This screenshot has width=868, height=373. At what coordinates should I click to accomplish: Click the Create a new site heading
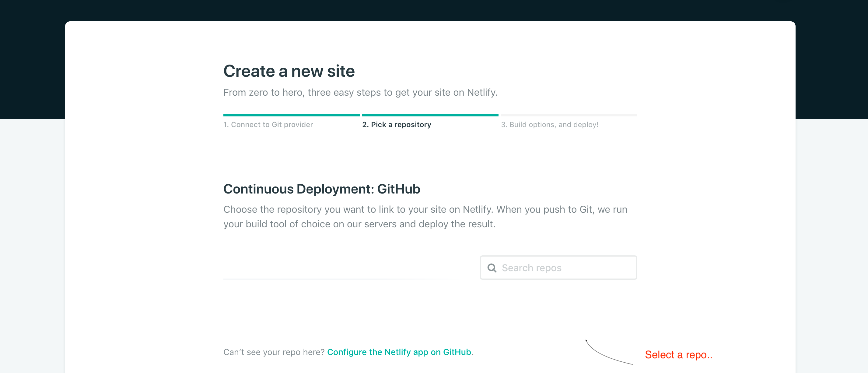pos(289,71)
